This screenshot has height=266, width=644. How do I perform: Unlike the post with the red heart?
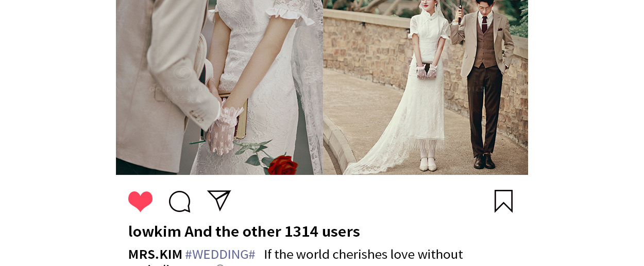[141, 201]
